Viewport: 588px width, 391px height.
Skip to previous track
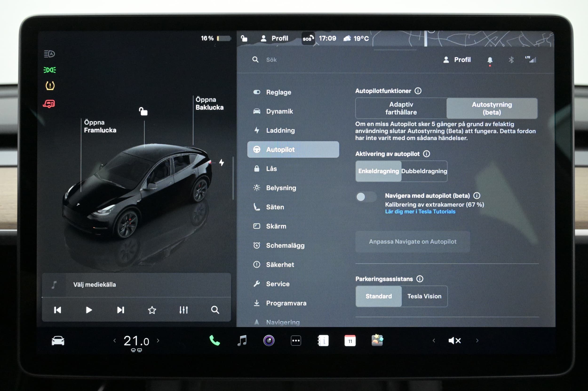(57, 310)
